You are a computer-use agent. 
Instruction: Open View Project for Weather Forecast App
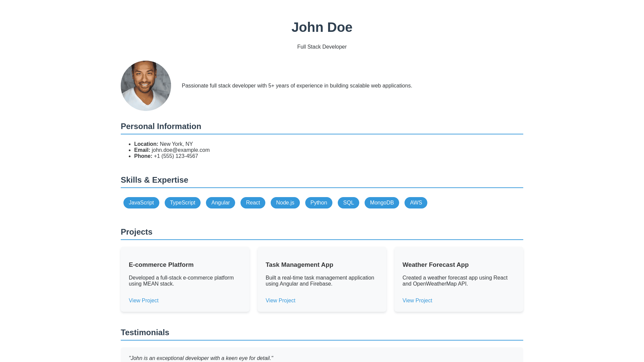[x=417, y=301]
